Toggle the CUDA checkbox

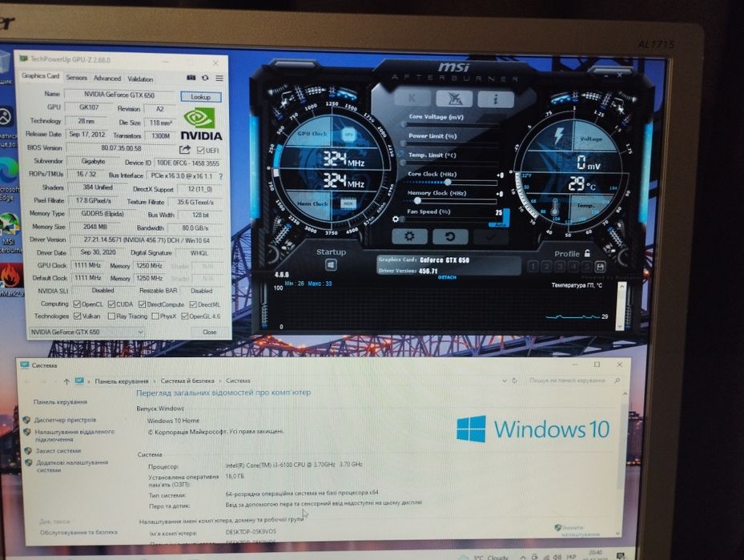pos(111,304)
